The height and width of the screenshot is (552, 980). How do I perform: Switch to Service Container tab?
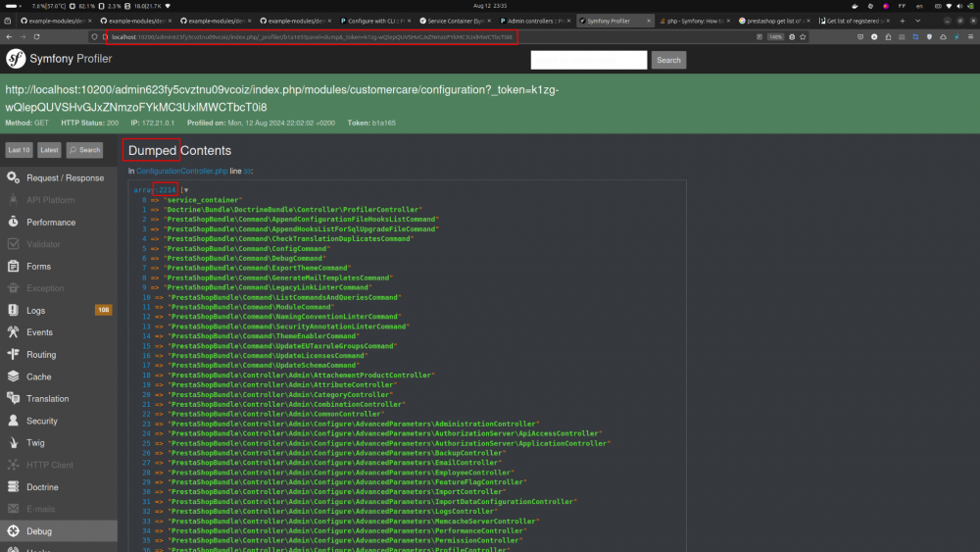tap(455, 21)
